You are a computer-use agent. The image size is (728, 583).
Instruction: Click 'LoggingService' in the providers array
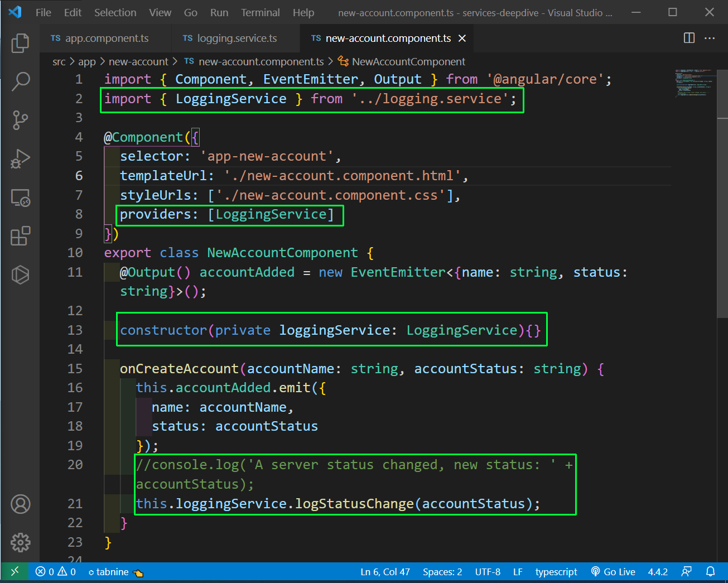(271, 214)
